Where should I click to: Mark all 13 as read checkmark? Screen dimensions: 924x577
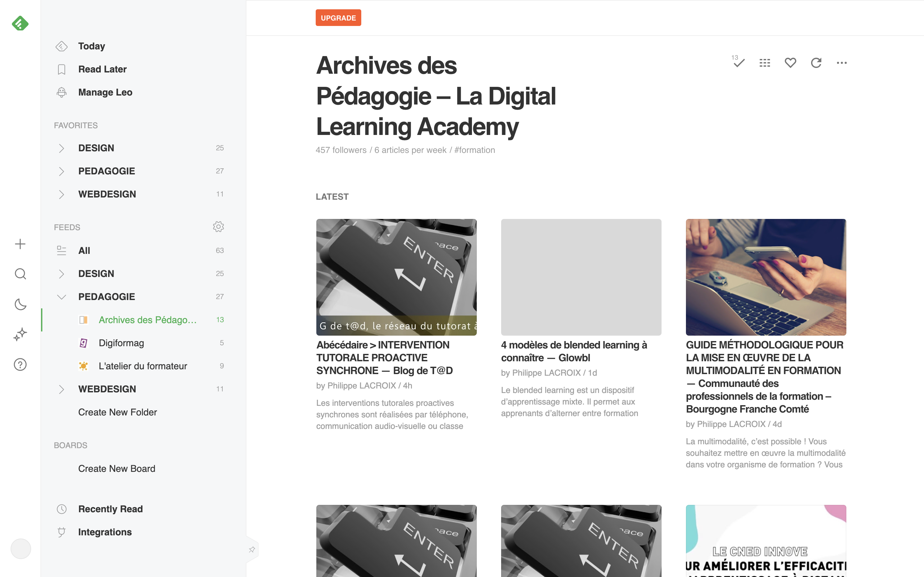[x=739, y=63]
